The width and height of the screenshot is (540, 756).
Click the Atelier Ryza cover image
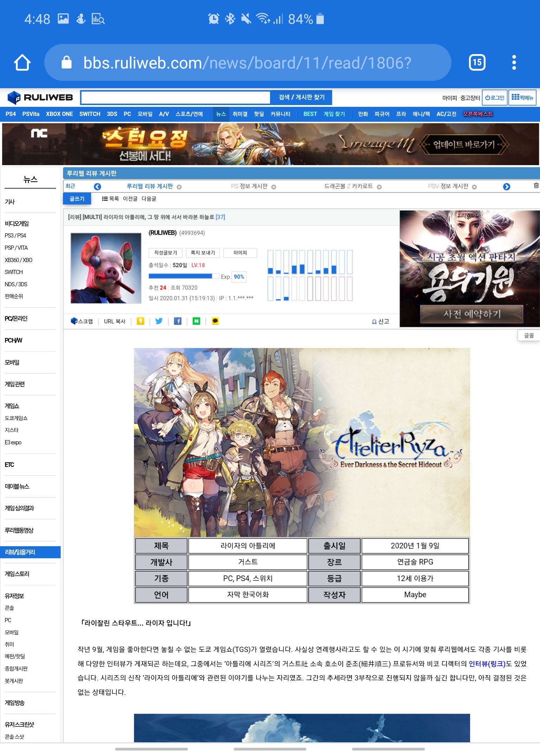pyautogui.click(x=302, y=442)
